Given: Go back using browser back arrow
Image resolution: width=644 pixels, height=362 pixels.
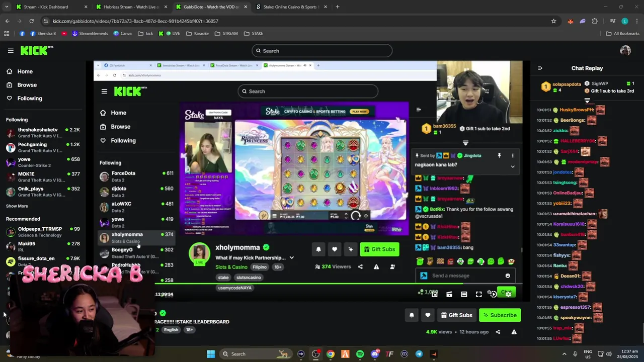Looking at the screenshot, I should tap(7, 21).
